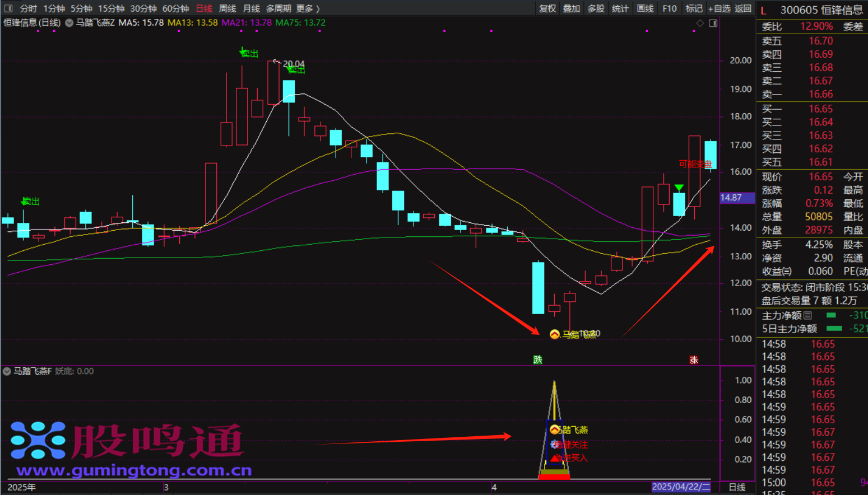The width and height of the screenshot is (868, 495).
Task: Click the red L icon beside stock code 300605
Action: click(763, 10)
